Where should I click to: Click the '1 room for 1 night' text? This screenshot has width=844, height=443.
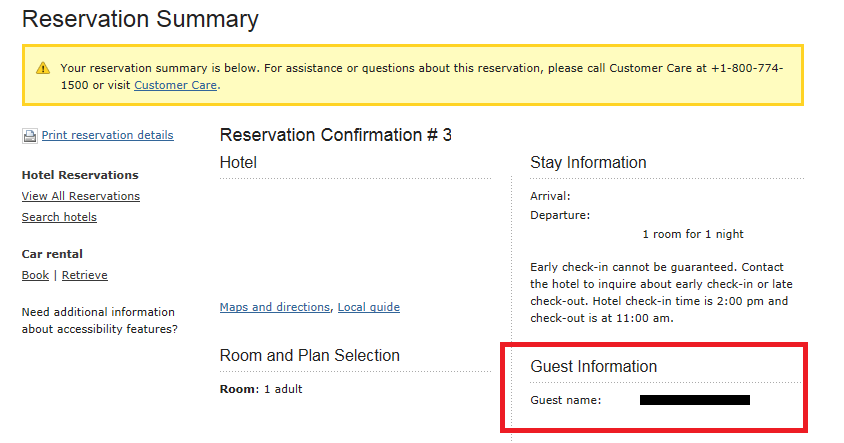693,234
